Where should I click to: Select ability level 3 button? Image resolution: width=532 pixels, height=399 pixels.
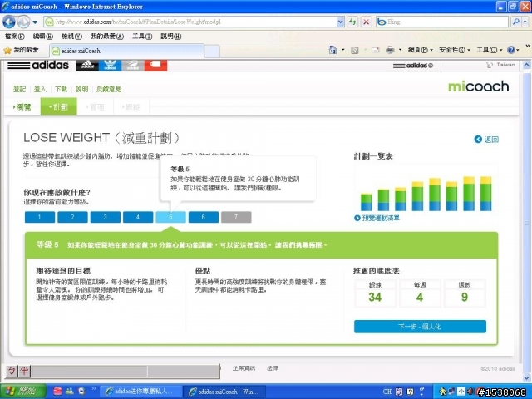(106, 217)
